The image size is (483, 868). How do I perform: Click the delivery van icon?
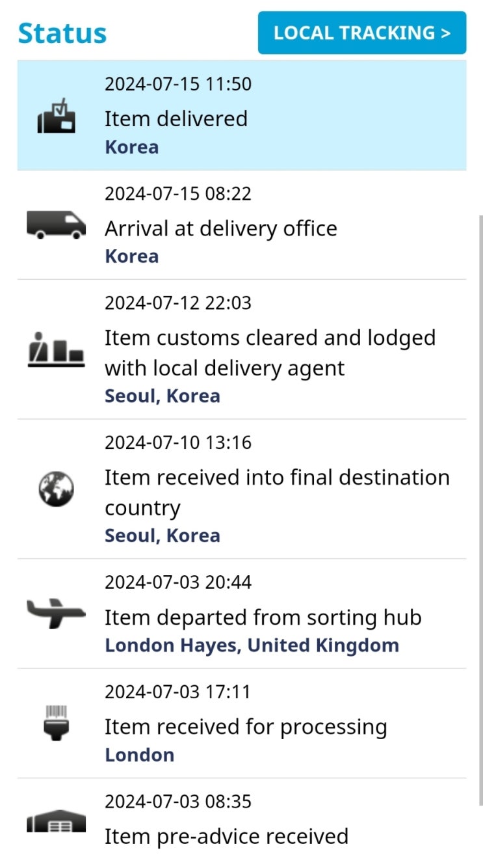point(56,225)
